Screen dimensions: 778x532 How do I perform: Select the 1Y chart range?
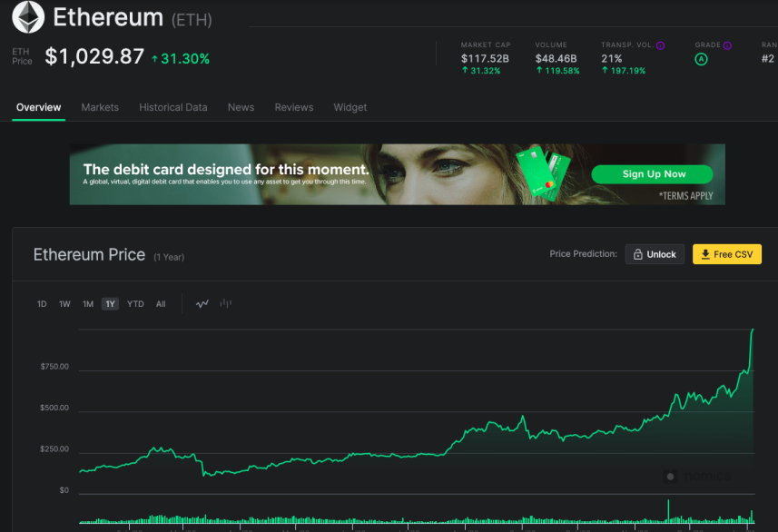coord(110,304)
